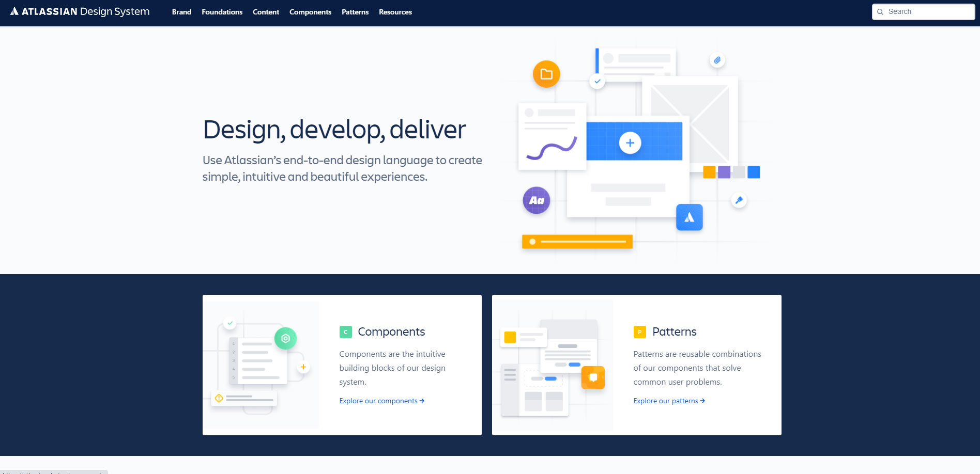The width and height of the screenshot is (980, 474).
Task: Open the Foundations menu item
Action: tap(222, 12)
